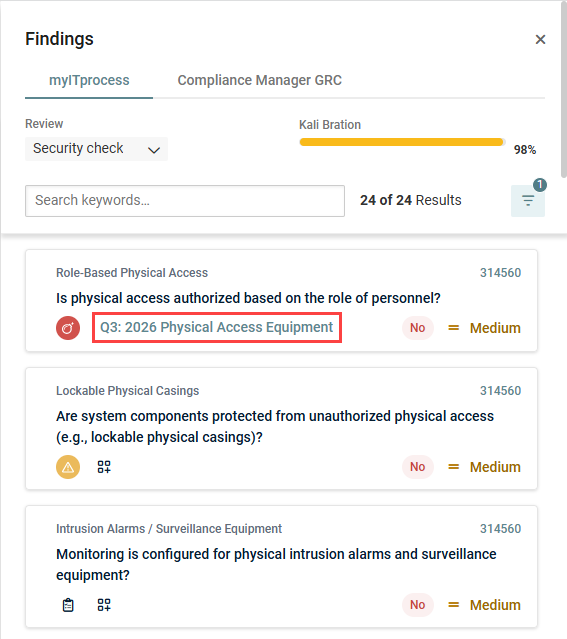Click the red initiative target icon
Viewport: 567px width, 639px height.
68,328
